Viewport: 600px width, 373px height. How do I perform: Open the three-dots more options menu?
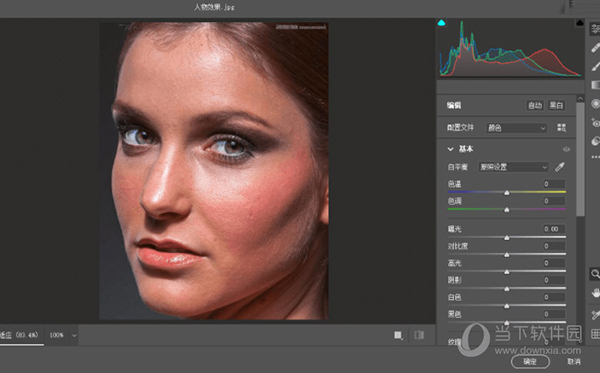point(595,157)
